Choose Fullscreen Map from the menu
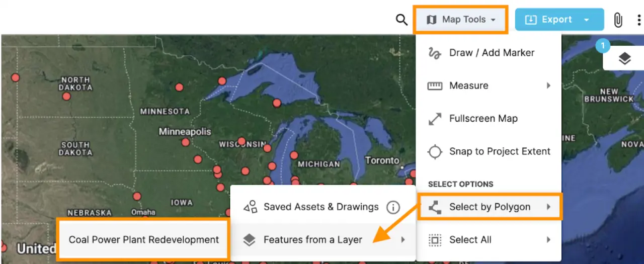The width and height of the screenshot is (644, 264). tap(483, 119)
